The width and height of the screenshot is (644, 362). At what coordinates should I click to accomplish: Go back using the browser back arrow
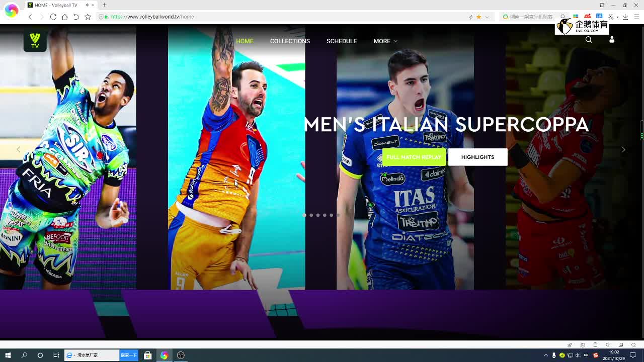[x=30, y=17]
